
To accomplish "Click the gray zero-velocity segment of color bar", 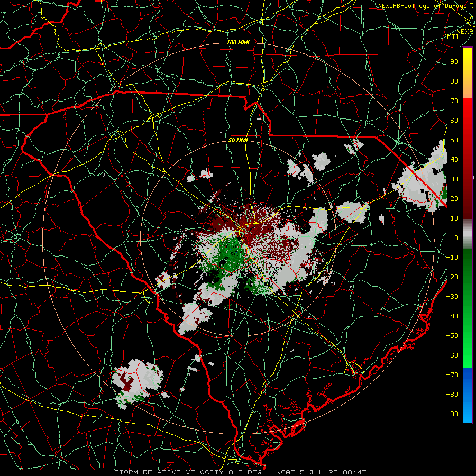I will coord(467,234).
